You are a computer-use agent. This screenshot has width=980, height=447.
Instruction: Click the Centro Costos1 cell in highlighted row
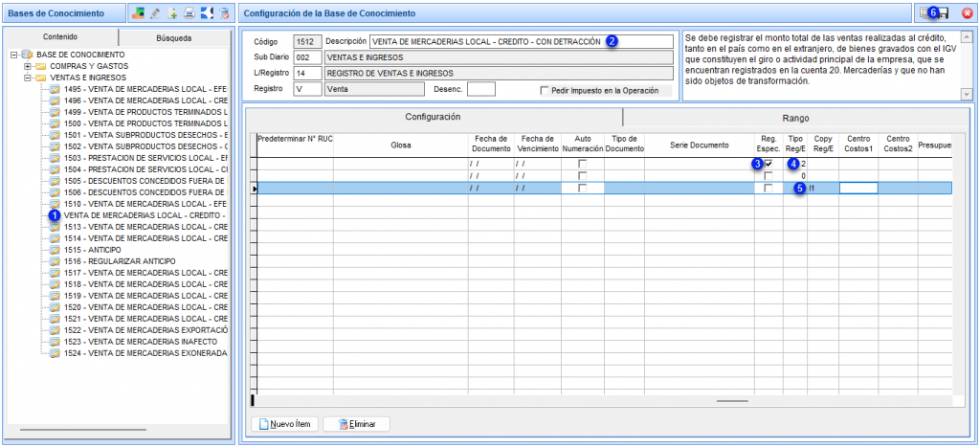[858, 188]
